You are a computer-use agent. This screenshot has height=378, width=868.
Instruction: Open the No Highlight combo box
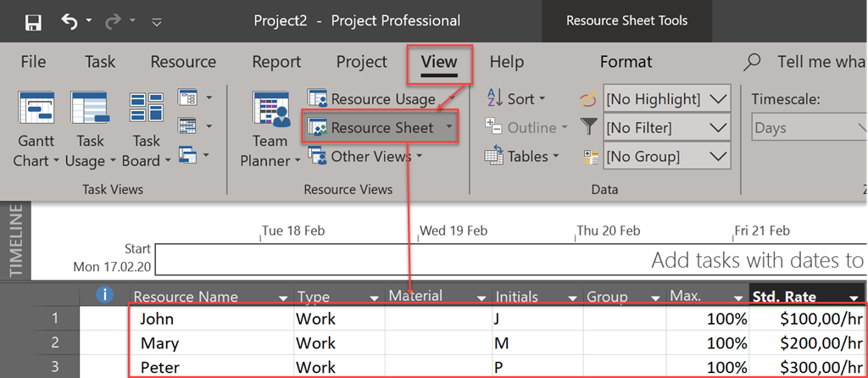click(x=666, y=99)
